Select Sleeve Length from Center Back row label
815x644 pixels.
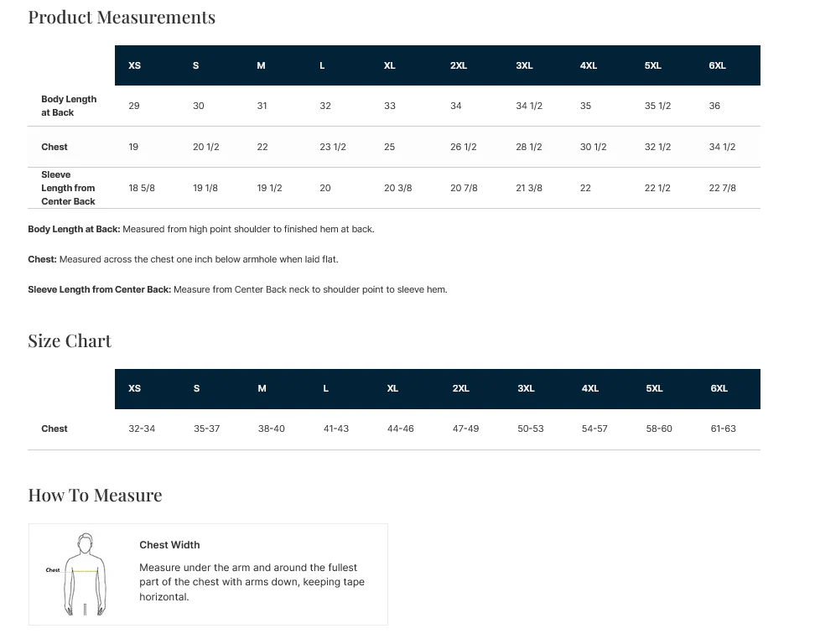coord(68,188)
